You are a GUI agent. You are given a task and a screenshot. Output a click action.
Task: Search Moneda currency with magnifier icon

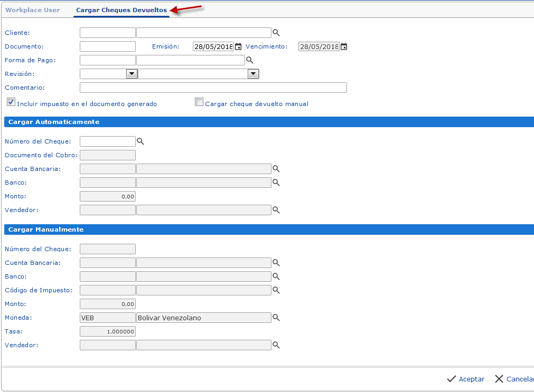click(x=276, y=318)
